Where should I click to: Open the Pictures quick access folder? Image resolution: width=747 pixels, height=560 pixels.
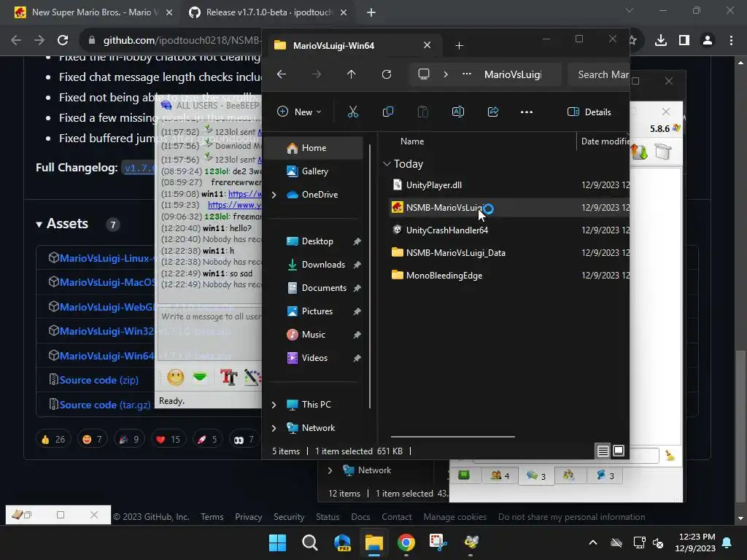pos(317,311)
